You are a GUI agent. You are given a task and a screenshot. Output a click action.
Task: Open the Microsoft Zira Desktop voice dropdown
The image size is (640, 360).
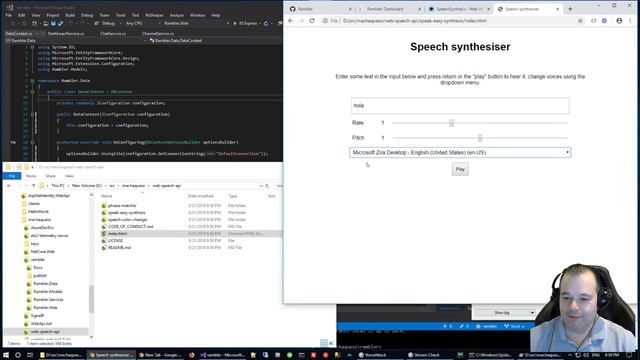[460, 152]
